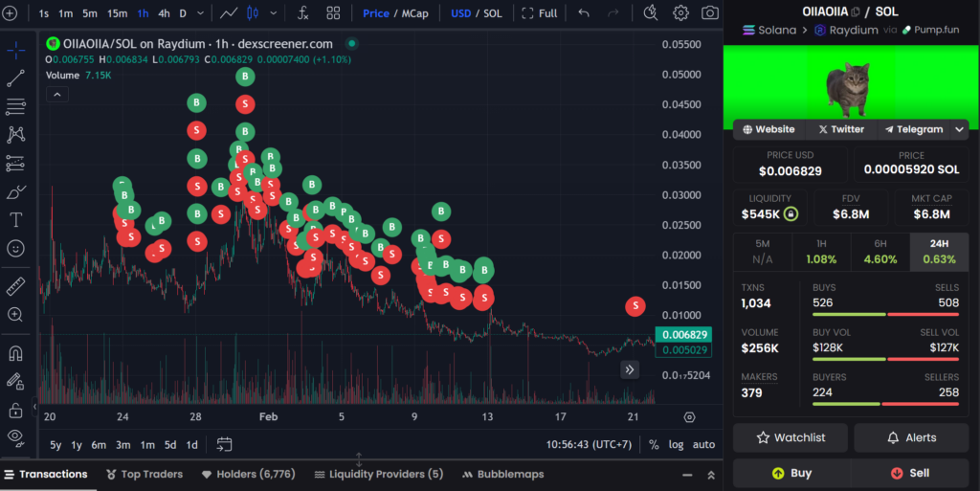Viewport: 980px width, 491px height.
Task: Select the 15m timeframe
Action: 117,13
